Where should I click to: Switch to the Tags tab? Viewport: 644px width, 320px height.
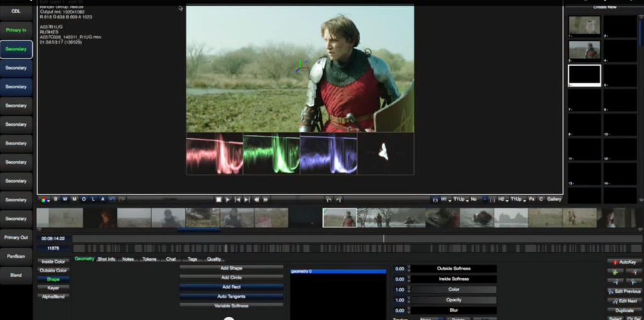click(x=193, y=259)
